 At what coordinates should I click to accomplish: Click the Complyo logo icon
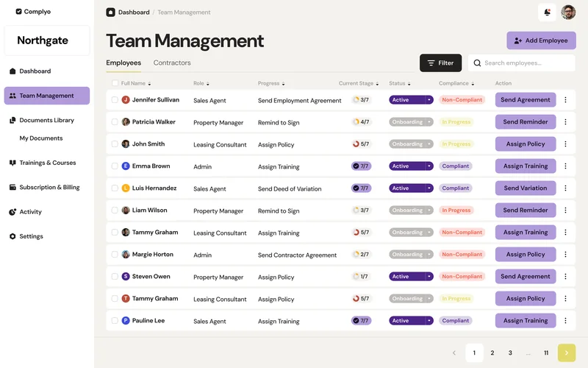click(19, 12)
